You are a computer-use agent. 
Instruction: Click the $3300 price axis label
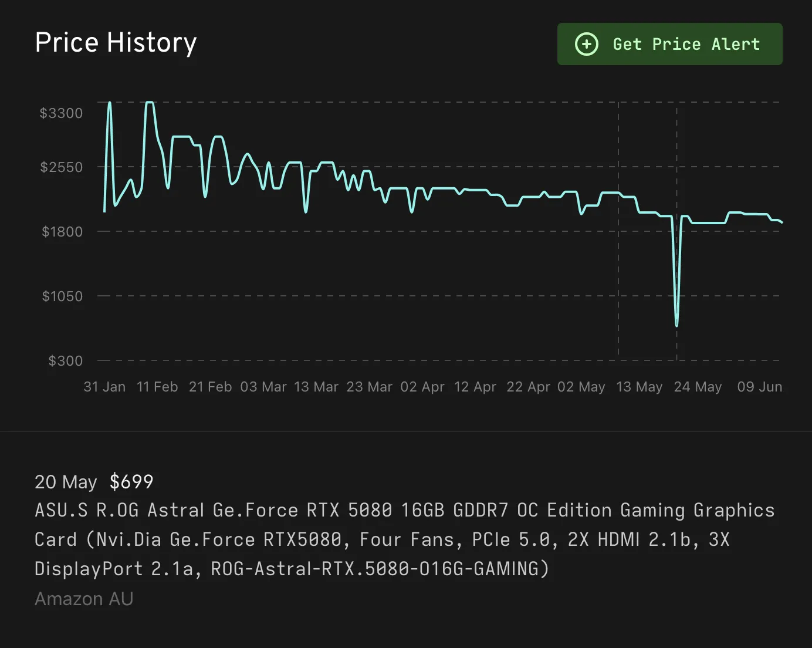point(62,113)
